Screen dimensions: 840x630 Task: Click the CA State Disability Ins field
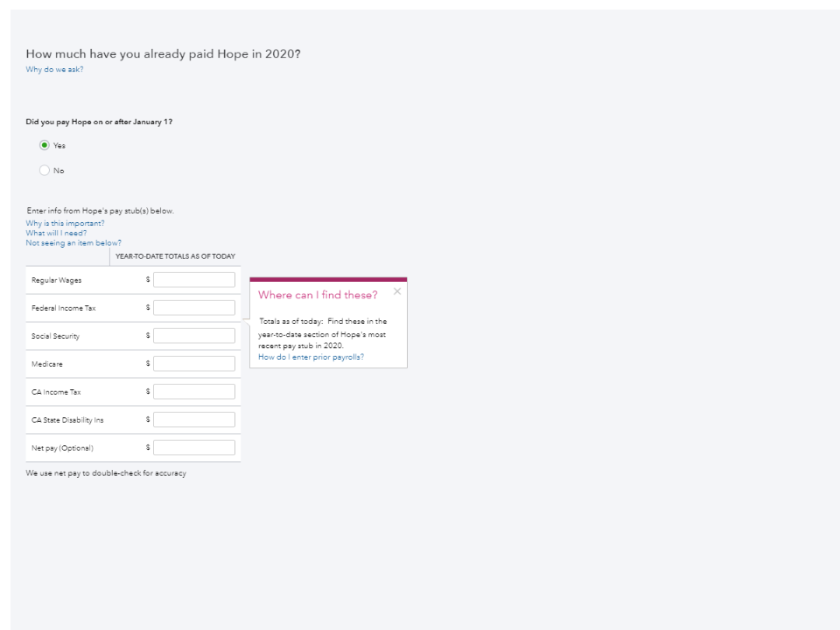tap(194, 420)
